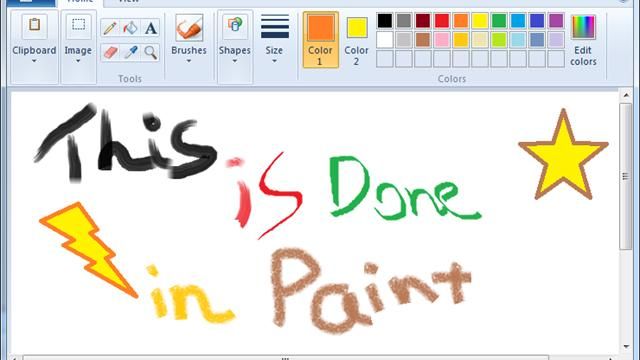Pick the indigo color swatch
Image resolution: width=640 pixels, height=360 pixels.
tap(537, 20)
